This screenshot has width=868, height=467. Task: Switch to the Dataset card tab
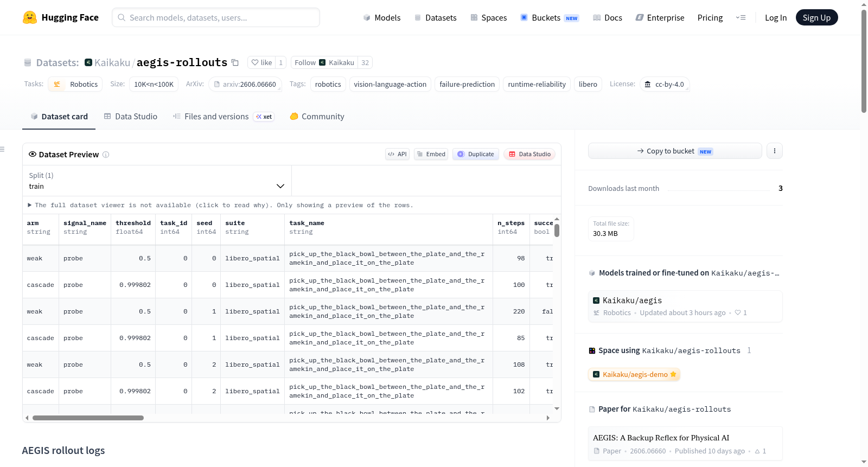click(59, 117)
